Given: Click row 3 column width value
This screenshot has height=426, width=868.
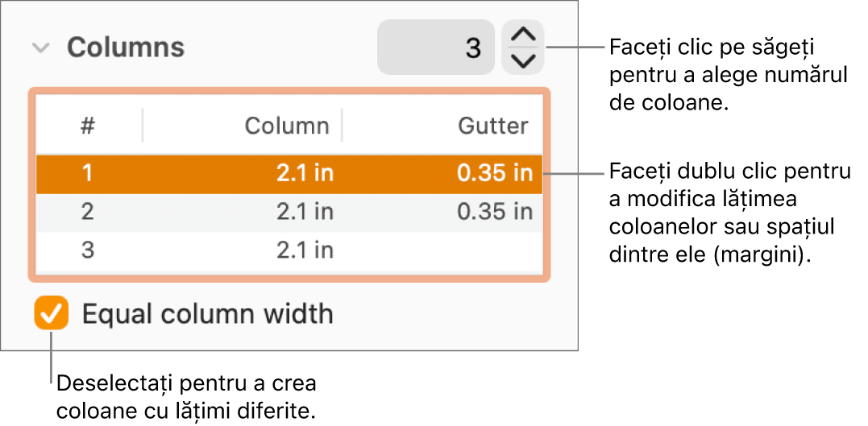Looking at the screenshot, I should tap(305, 250).
